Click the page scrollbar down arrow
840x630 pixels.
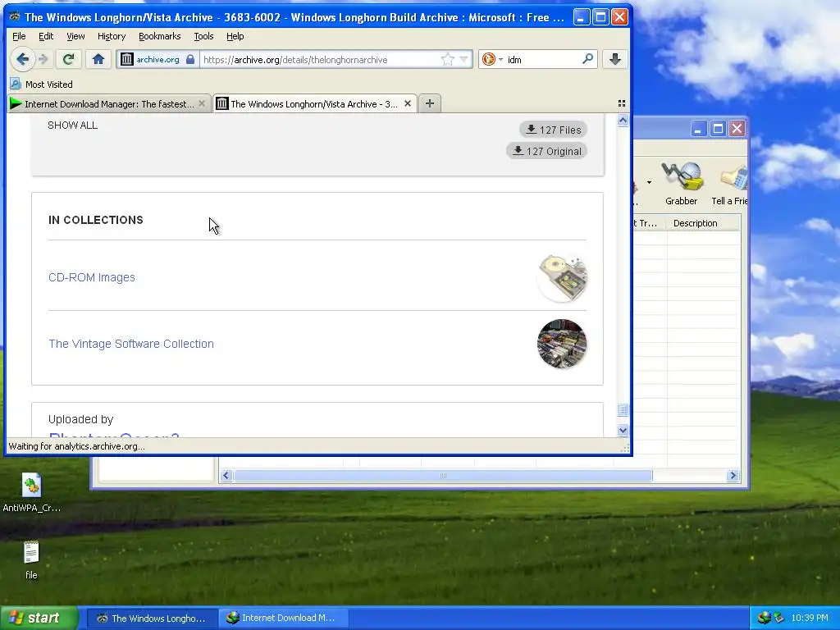coord(623,430)
